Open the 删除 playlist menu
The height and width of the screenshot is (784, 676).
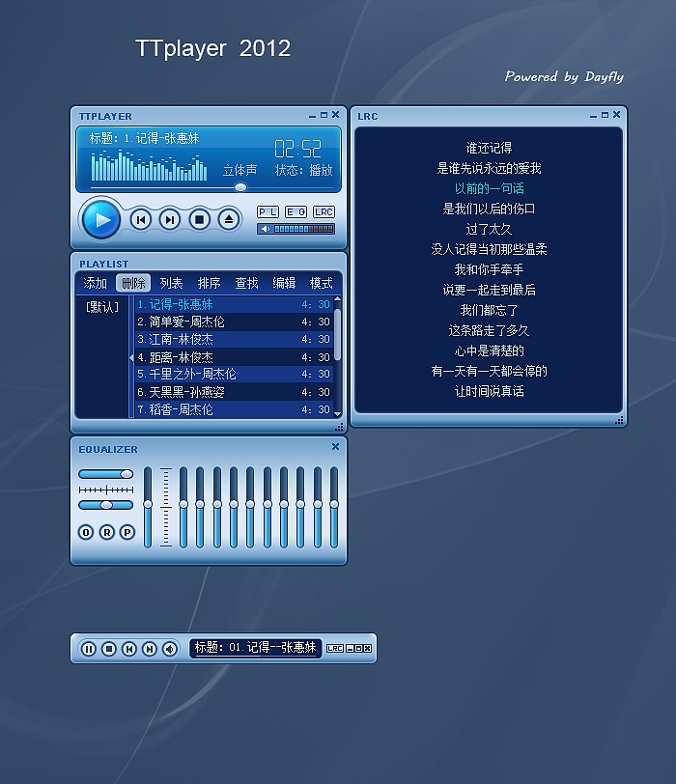[133, 283]
